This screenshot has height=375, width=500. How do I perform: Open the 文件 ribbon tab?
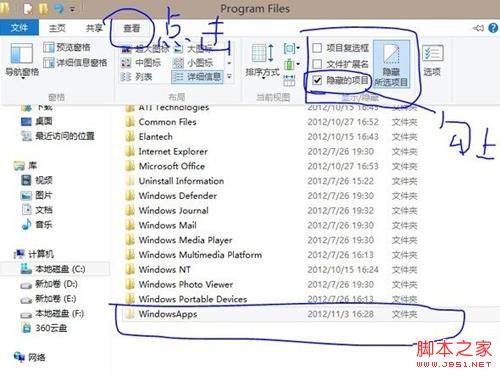(19, 28)
